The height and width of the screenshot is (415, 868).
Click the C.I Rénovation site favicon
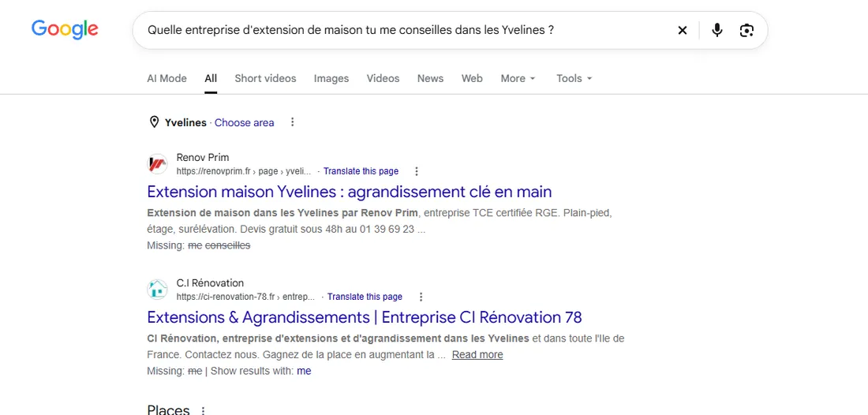tap(157, 290)
